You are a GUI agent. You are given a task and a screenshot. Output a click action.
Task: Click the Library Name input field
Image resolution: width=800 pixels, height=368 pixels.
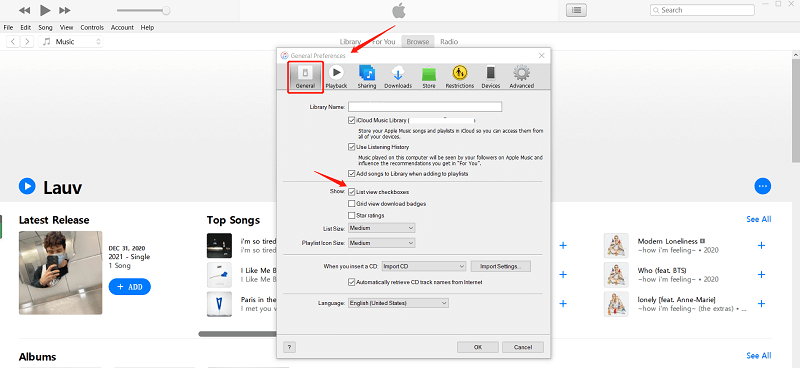click(425, 107)
